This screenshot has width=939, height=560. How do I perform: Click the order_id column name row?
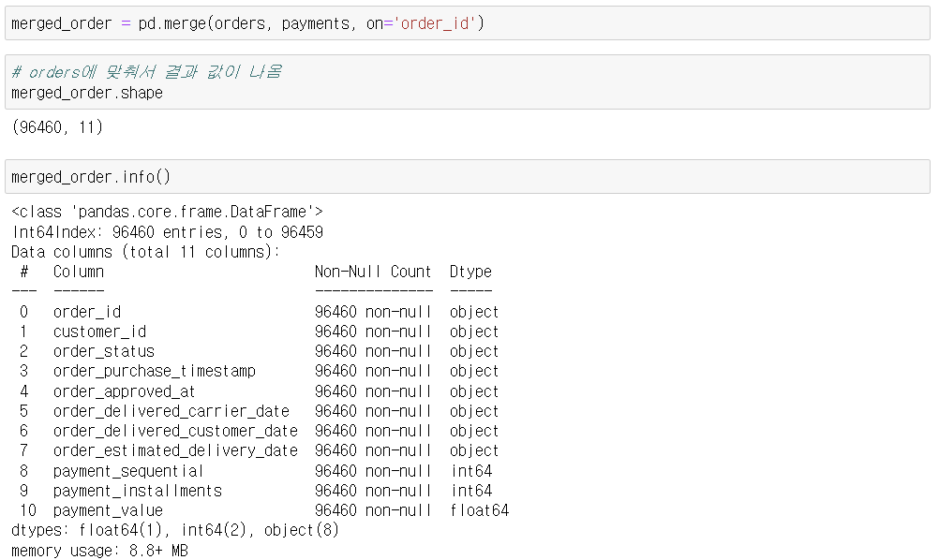(87, 312)
